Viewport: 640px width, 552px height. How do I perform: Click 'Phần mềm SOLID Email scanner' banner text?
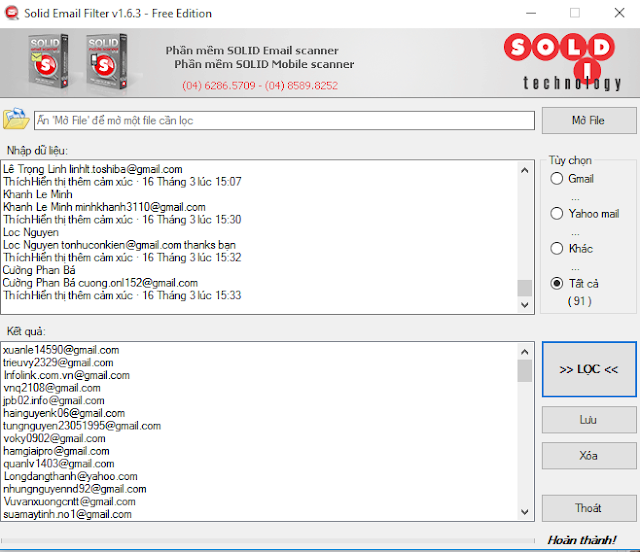click(252, 51)
